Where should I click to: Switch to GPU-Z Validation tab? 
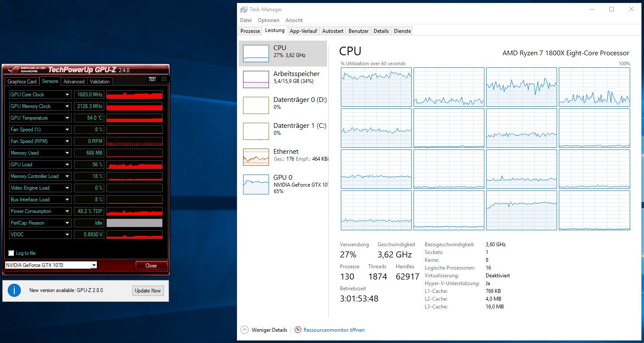pyautogui.click(x=100, y=82)
